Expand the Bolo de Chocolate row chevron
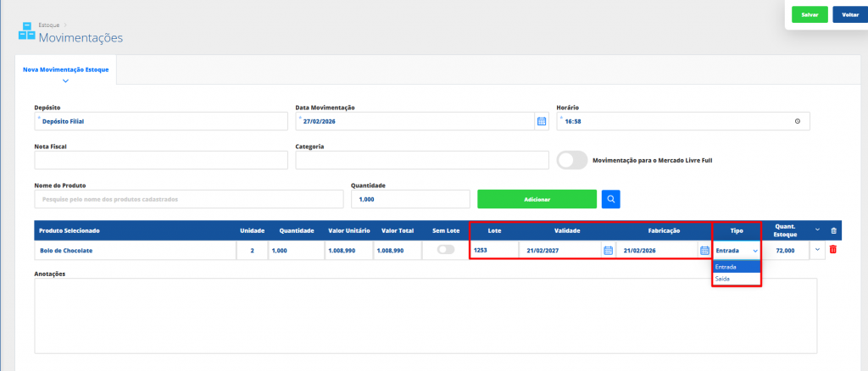 tap(817, 249)
